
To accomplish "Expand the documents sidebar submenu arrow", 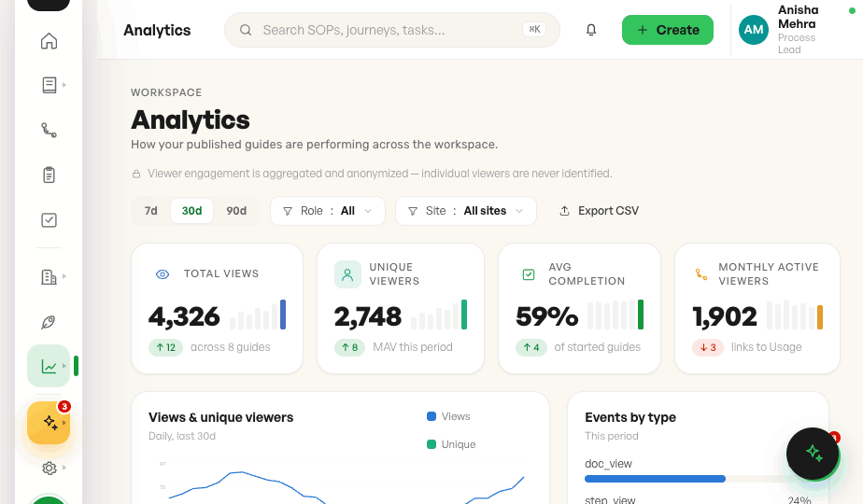I will (64, 85).
